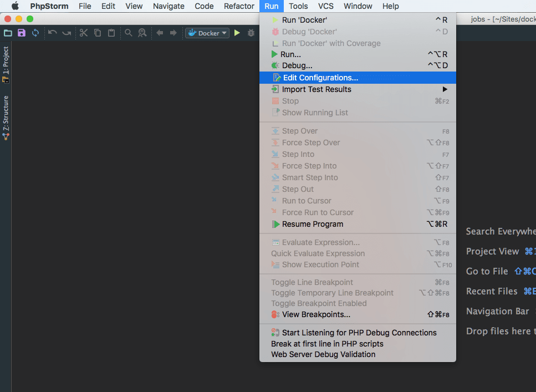Click the Debug bug icon in toolbar
The height and width of the screenshot is (392, 536).
pos(251,33)
